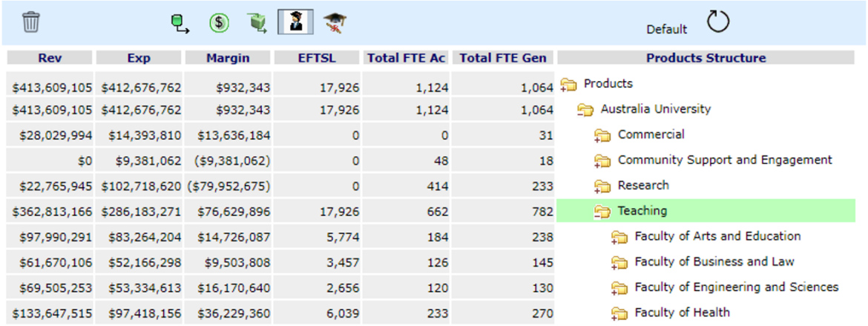Click the graduation cap icon
The image size is (868, 326).
(335, 23)
